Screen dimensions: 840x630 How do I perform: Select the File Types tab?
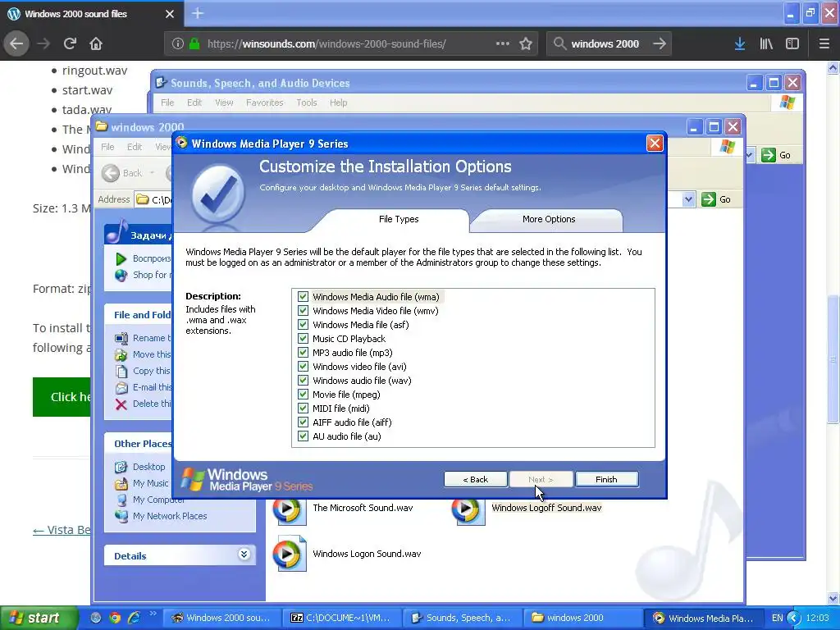pos(399,219)
